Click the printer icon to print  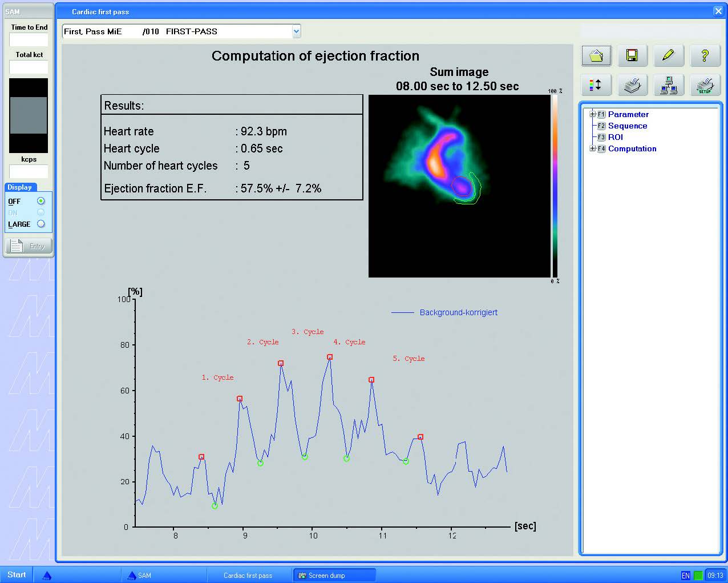(x=632, y=85)
